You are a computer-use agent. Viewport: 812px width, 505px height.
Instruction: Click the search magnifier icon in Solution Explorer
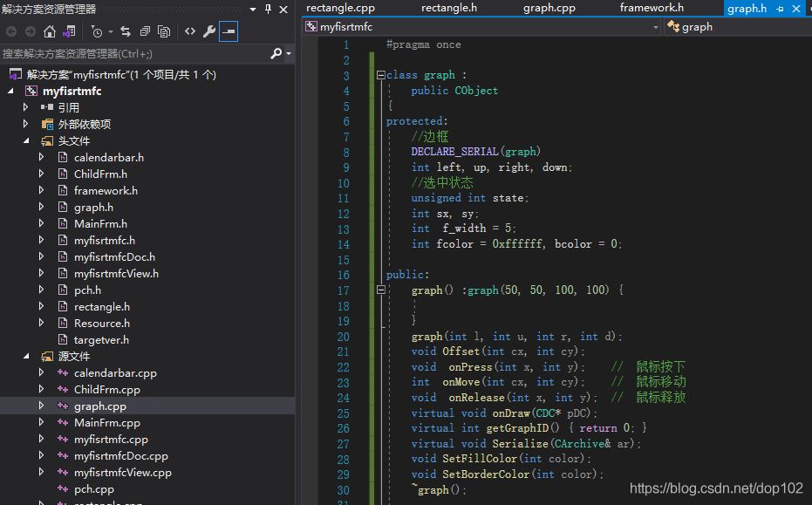(x=276, y=53)
